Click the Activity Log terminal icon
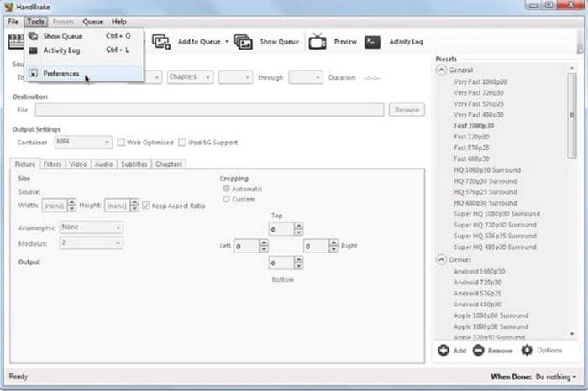 point(372,42)
